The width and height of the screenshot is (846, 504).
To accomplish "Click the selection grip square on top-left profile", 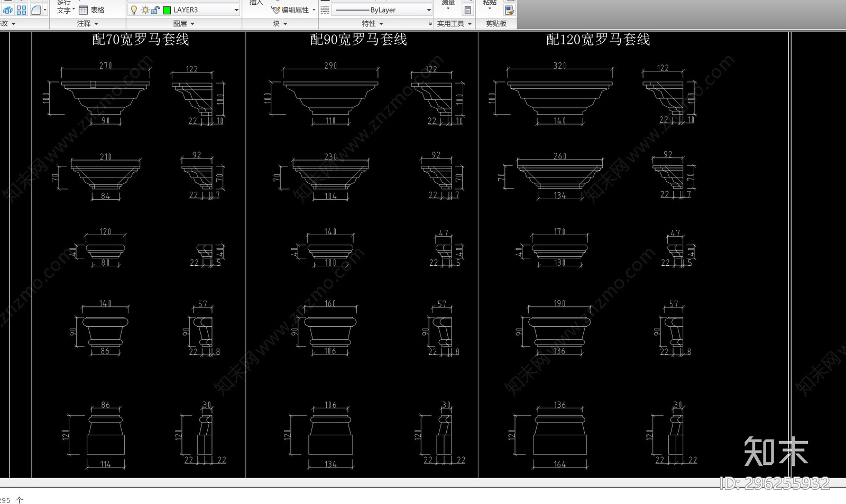I will (x=93, y=84).
